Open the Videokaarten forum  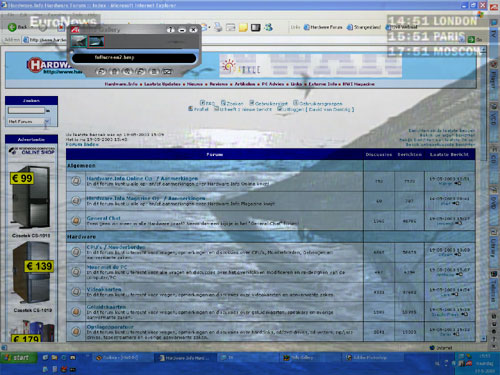tap(104, 289)
